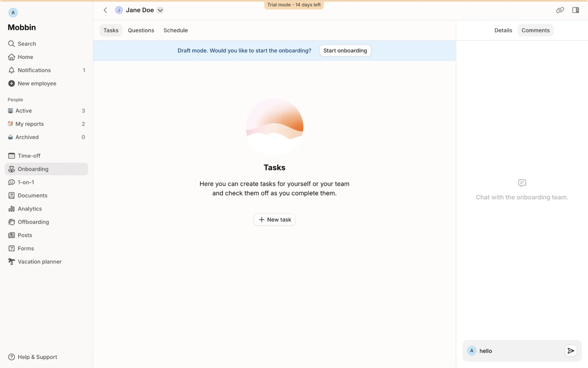The image size is (588, 368).
Task: Copy the profile link icon
Action: click(560, 10)
